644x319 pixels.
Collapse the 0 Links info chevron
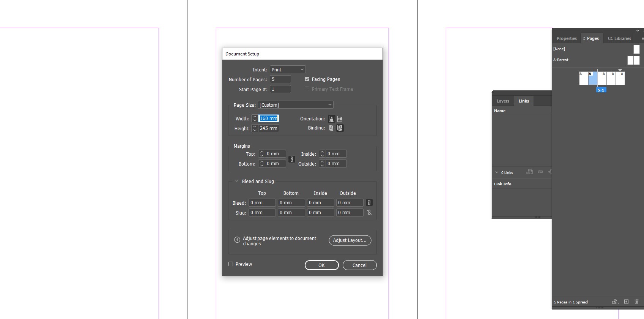(497, 172)
